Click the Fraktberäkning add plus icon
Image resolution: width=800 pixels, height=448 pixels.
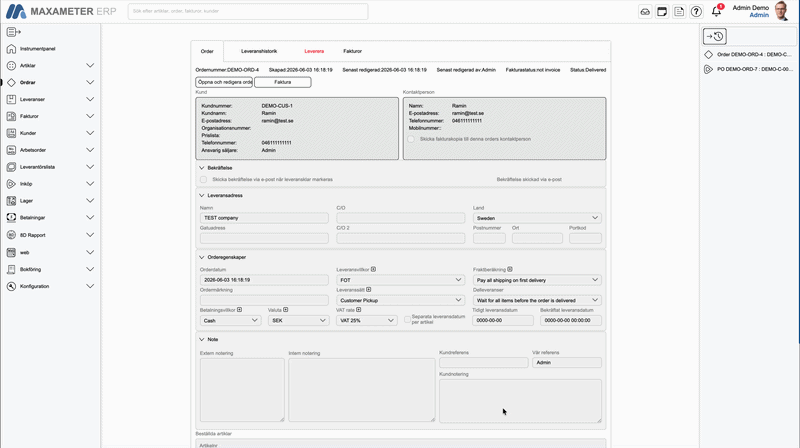coord(510,269)
